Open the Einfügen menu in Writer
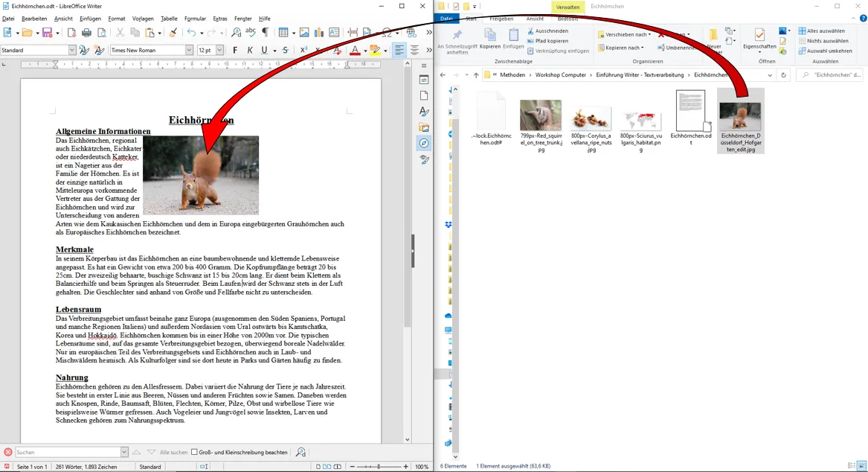This screenshot has width=868, height=472. pos(90,19)
